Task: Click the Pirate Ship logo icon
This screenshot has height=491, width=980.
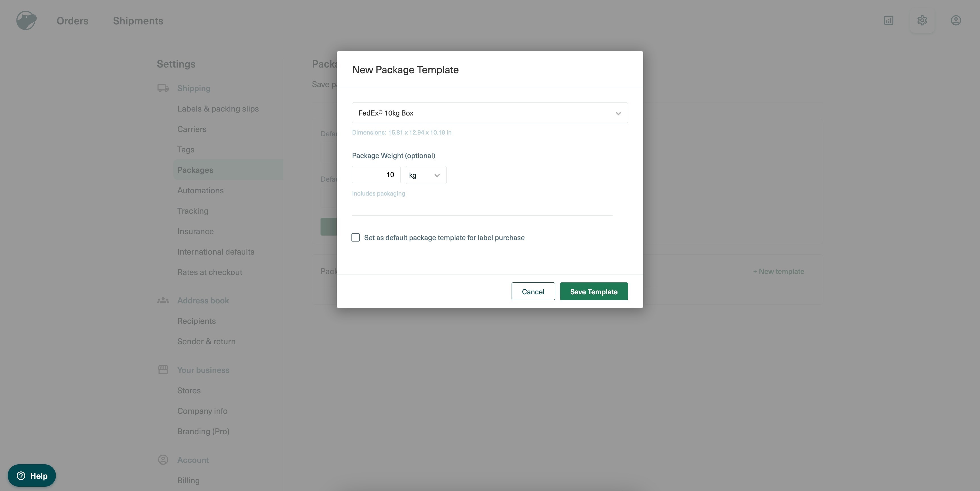Action: 26,20
